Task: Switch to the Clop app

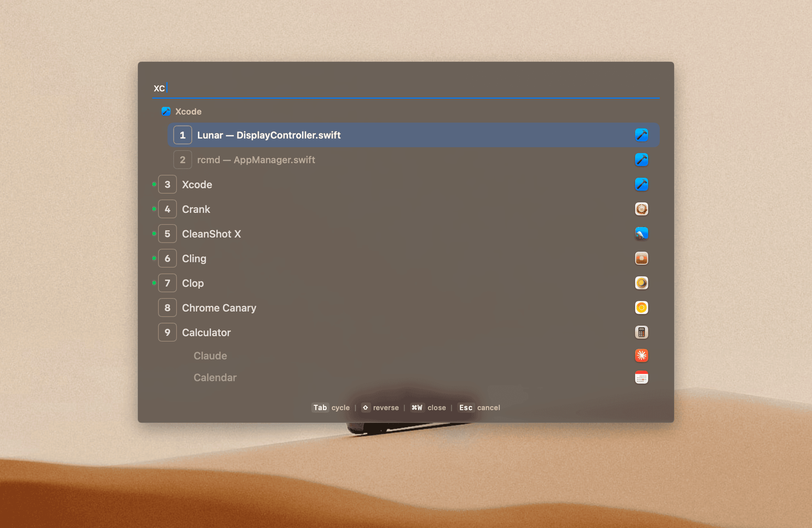Action: (406, 283)
